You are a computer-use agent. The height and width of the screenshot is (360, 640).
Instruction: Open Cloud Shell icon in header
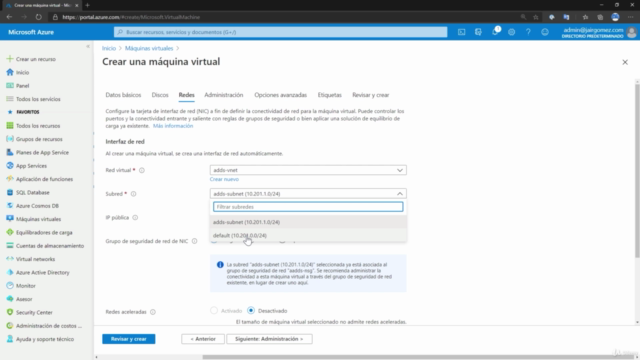tap(461, 32)
